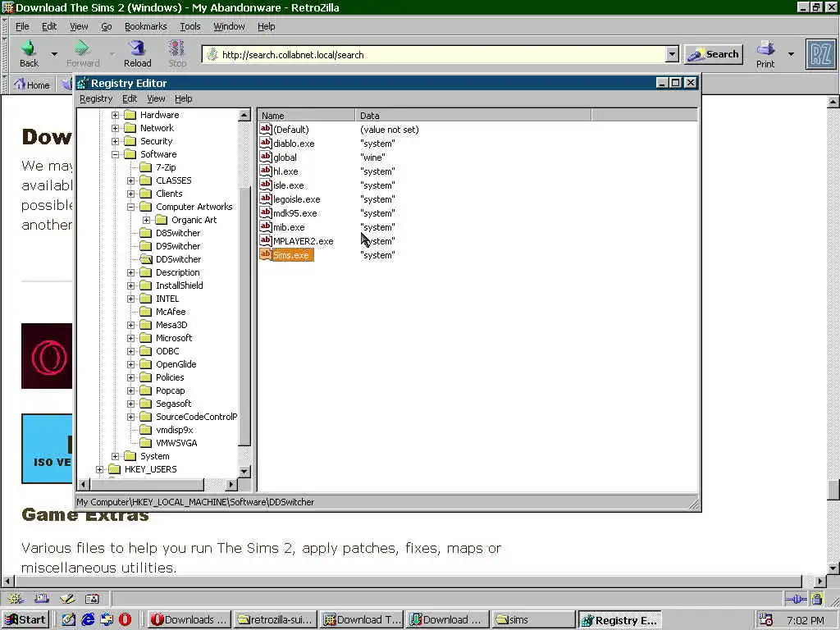Click the "wine" data value
Viewport: 840px width, 630px height.
click(373, 157)
